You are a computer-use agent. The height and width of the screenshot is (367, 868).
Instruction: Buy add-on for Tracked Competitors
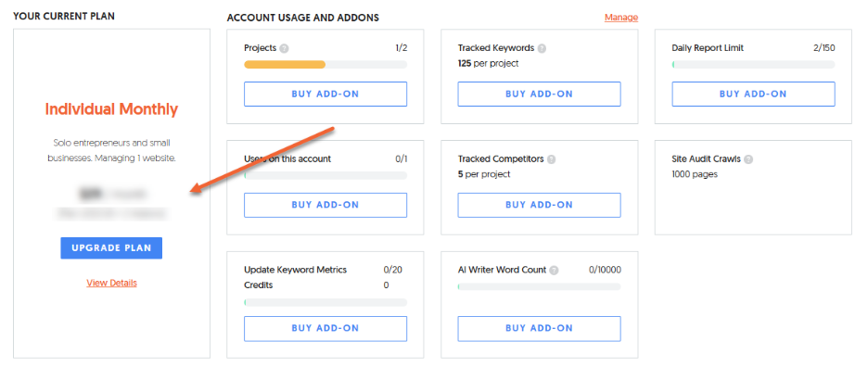click(x=539, y=205)
